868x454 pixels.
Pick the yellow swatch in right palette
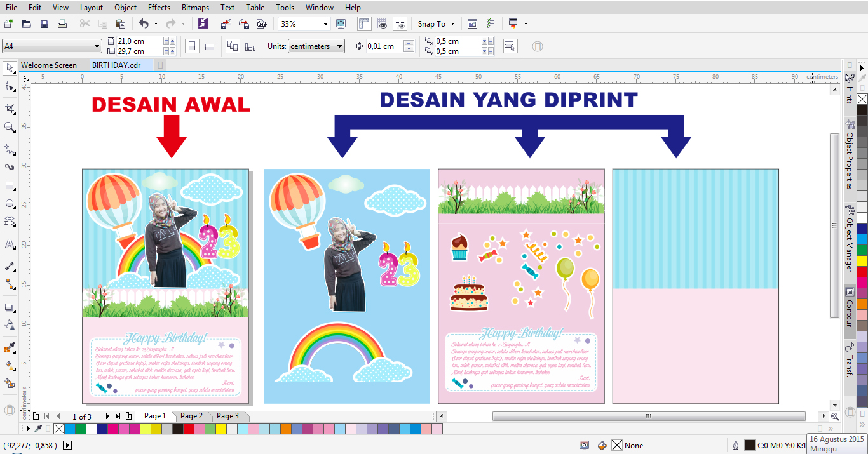click(862, 260)
